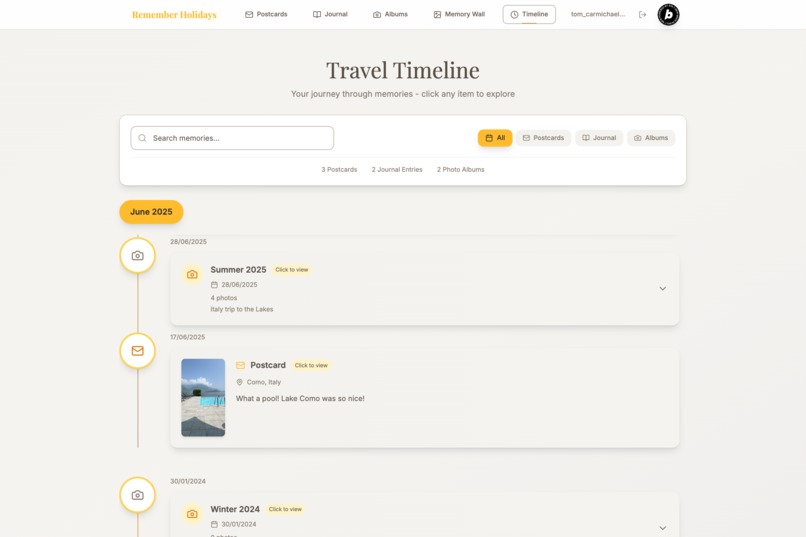Click the June 2025 month badge

click(x=151, y=212)
